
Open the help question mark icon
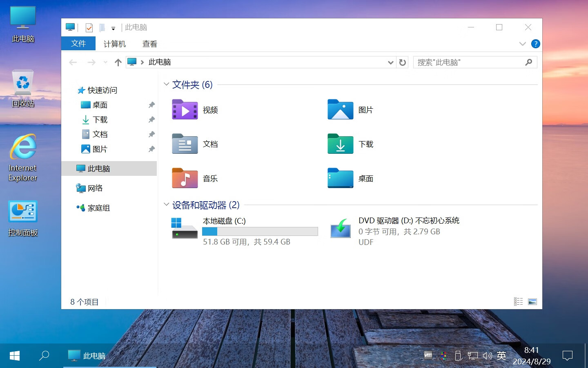point(535,44)
